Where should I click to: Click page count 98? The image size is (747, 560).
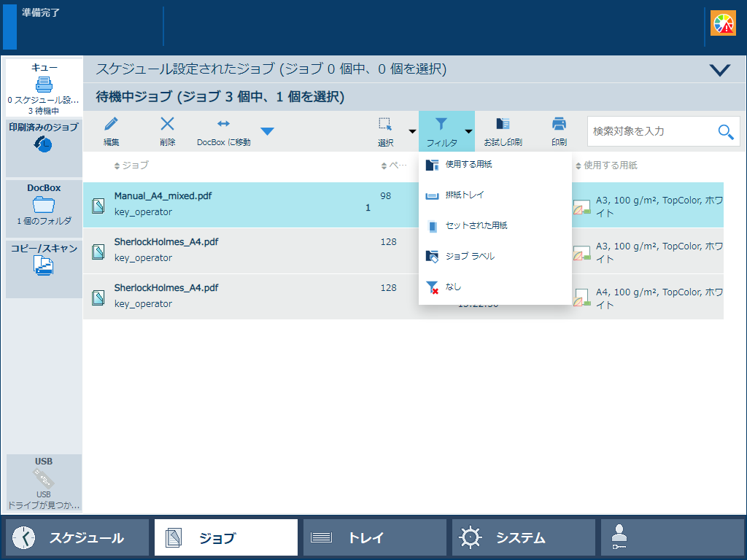385,195
